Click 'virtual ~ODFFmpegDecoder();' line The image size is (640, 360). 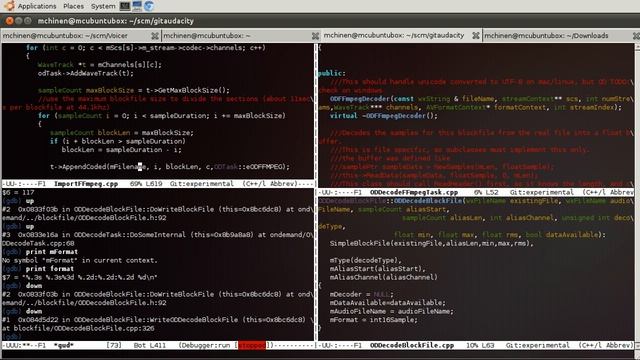(383, 116)
